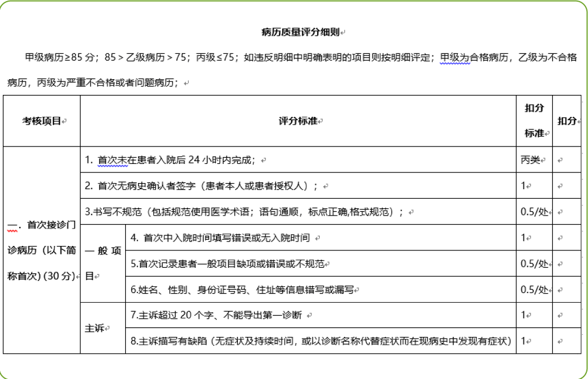This screenshot has height=379, width=588.
Task: Click the 扣分标准 column header
Action: tap(534, 121)
